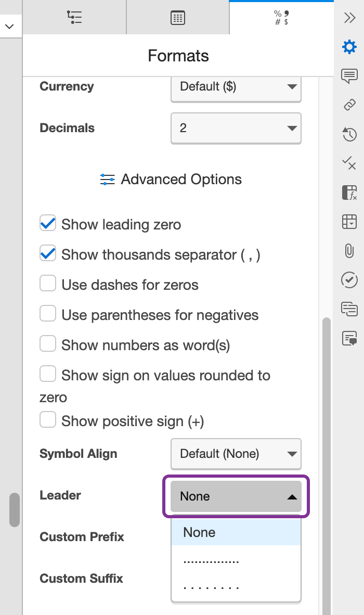The width and height of the screenshot is (364, 615).
Task: Open the attachments paperclip icon
Action: click(x=349, y=251)
